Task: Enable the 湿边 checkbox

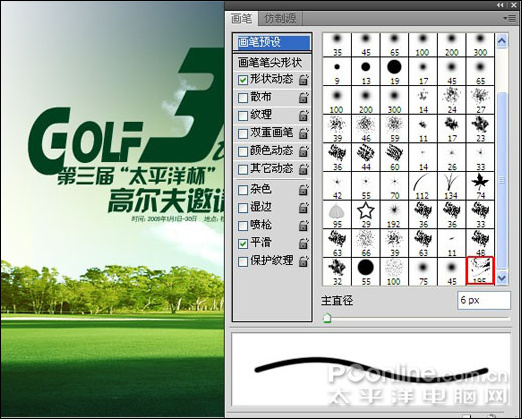Action: 243,208
